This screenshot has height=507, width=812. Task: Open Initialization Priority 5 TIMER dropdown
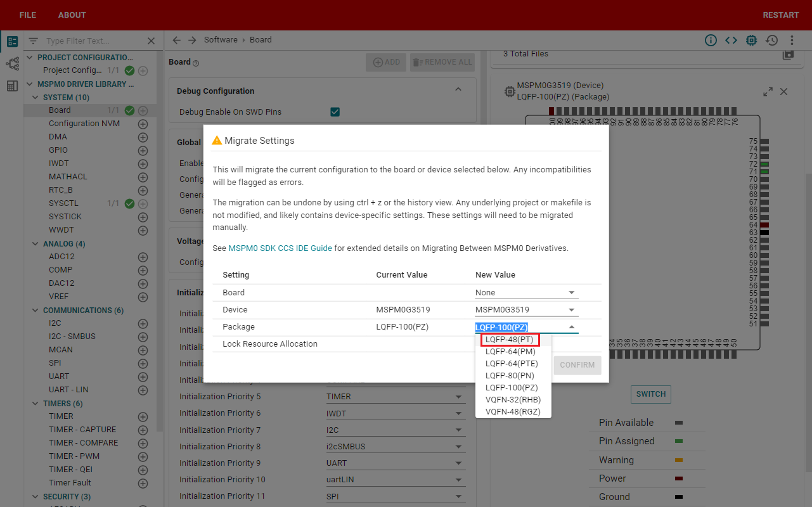pyautogui.click(x=395, y=397)
